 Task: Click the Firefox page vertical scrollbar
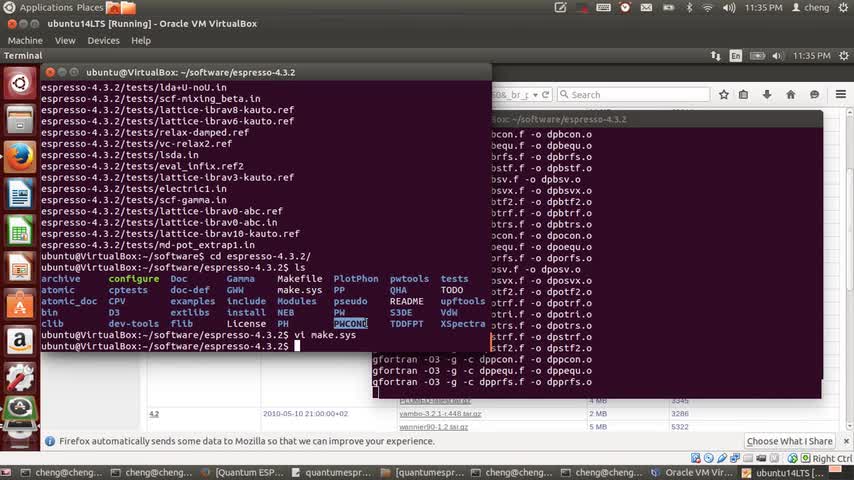click(849, 270)
